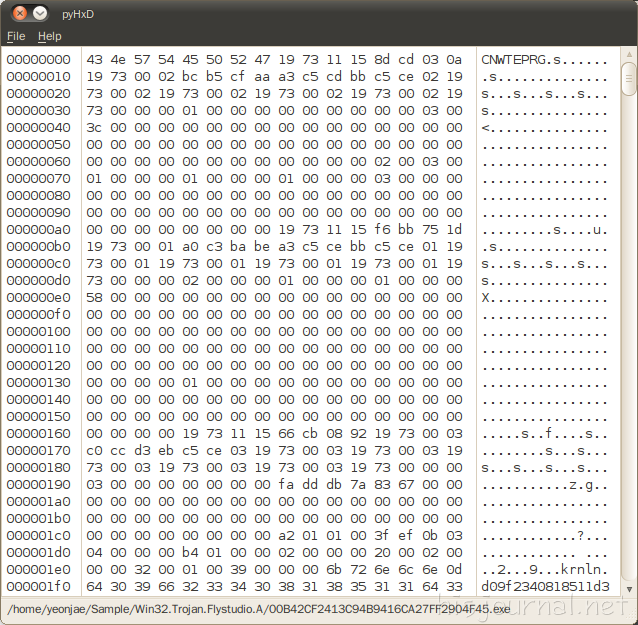Click offset 00000190 row label

[x=38, y=485]
